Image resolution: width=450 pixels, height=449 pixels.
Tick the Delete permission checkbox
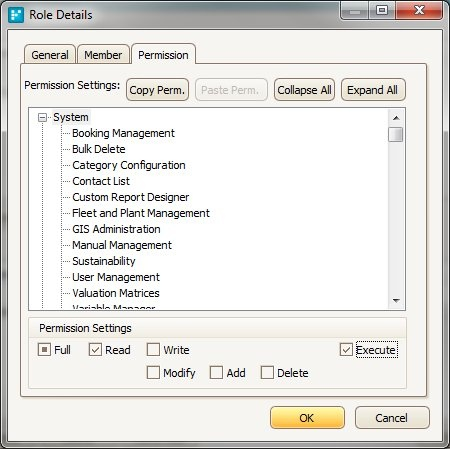pos(267,372)
